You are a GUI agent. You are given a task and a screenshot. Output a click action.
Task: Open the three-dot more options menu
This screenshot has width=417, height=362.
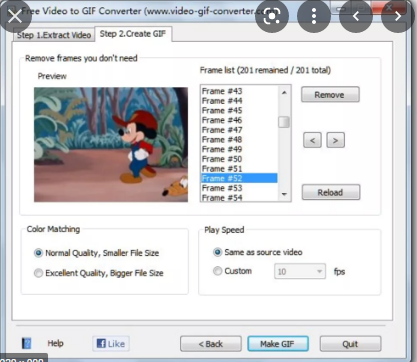coord(314,16)
